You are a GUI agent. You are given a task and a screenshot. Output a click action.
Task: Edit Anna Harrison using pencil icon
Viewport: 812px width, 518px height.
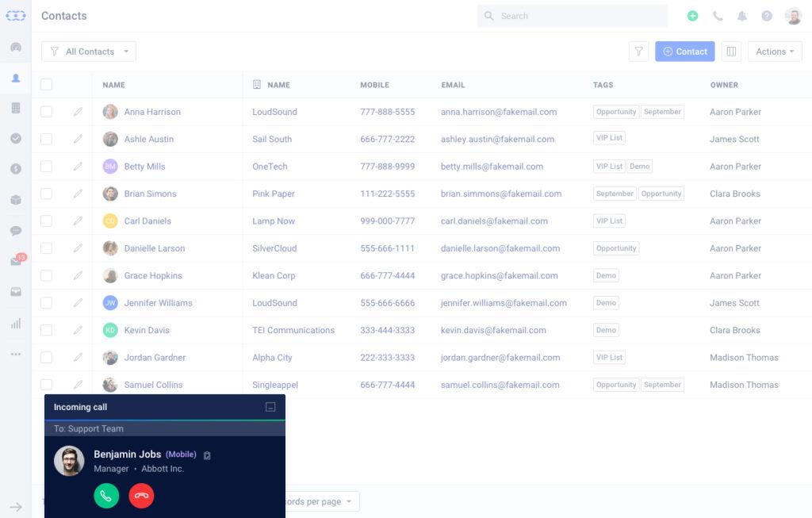tap(78, 112)
